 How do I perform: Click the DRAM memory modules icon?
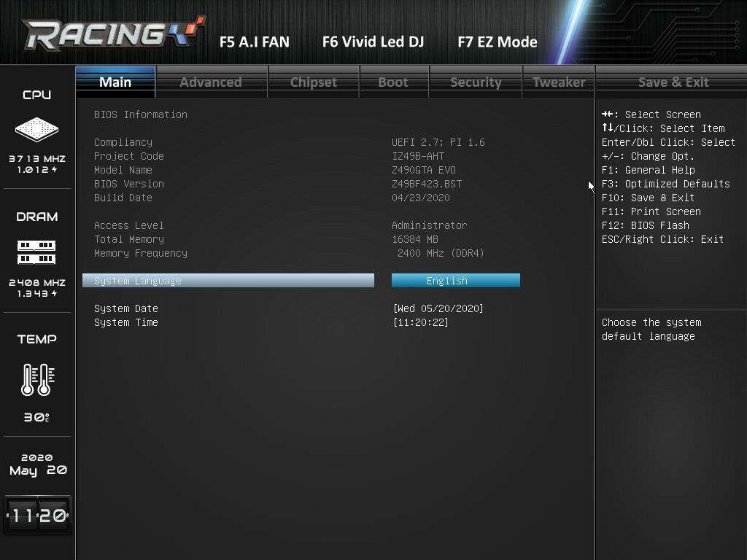coord(36,252)
